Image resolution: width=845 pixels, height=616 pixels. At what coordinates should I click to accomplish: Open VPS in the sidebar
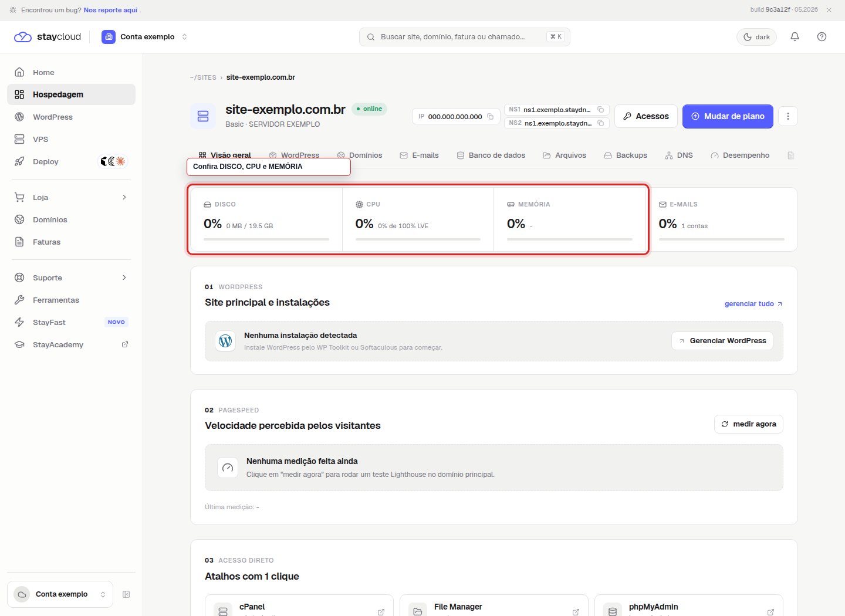(71, 139)
